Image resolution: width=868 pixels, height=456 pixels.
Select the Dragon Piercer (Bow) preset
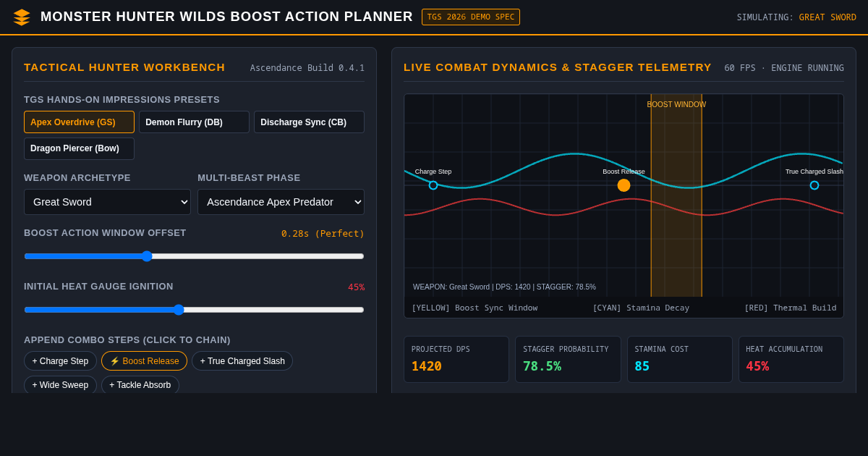point(79,148)
